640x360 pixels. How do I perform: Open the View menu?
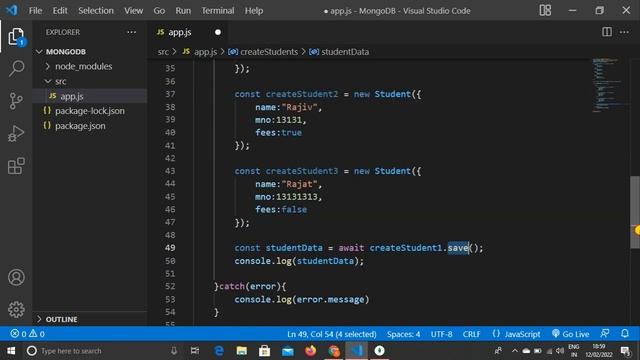click(x=133, y=11)
